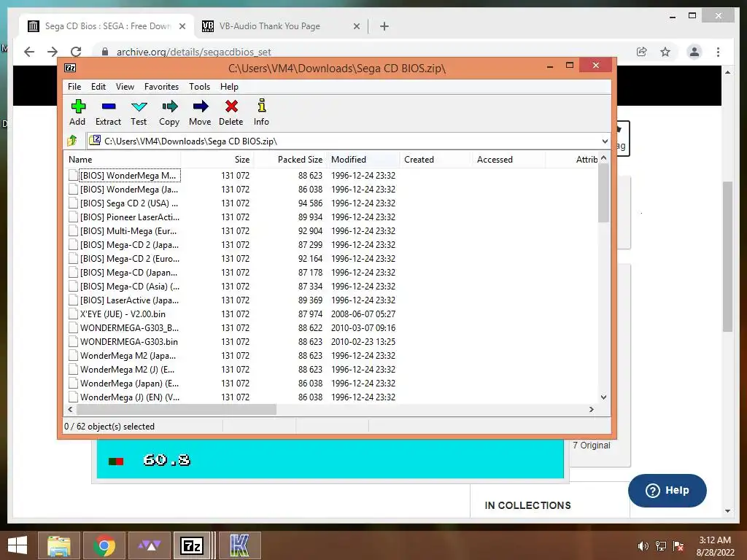The width and height of the screenshot is (747, 560).
Task: Click the horizontal scrollbar left arrow
Action: [x=71, y=410]
